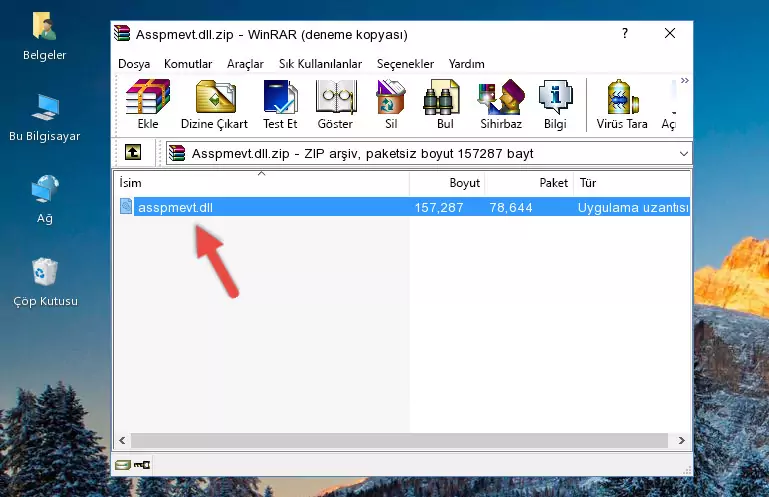
Task: Select the Ağ network desktop icon
Action: [x=44, y=199]
